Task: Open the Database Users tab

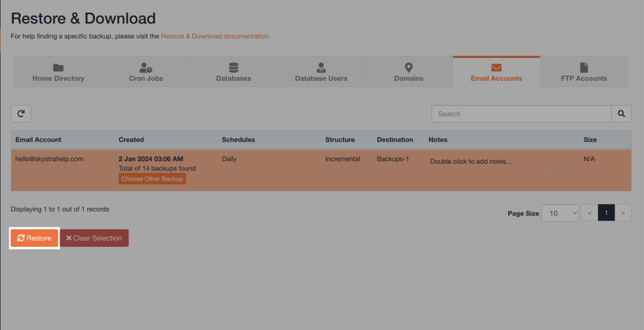Action: pos(321,72)
